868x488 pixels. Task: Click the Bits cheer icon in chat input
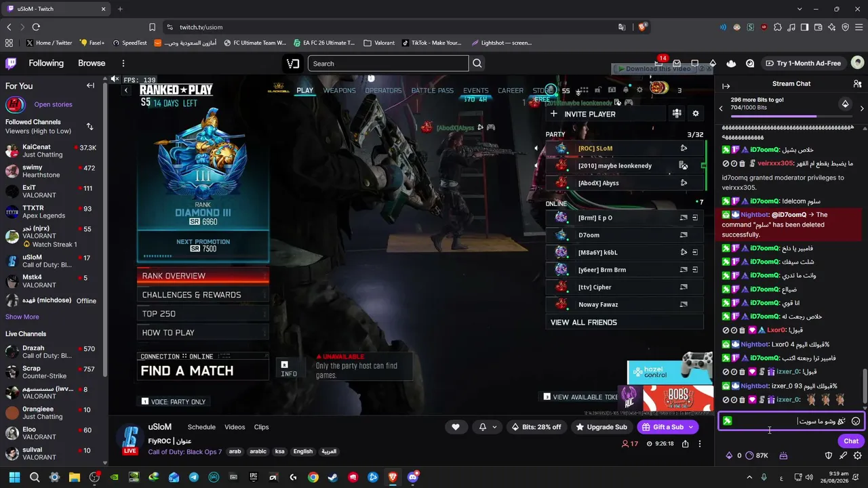842,421
